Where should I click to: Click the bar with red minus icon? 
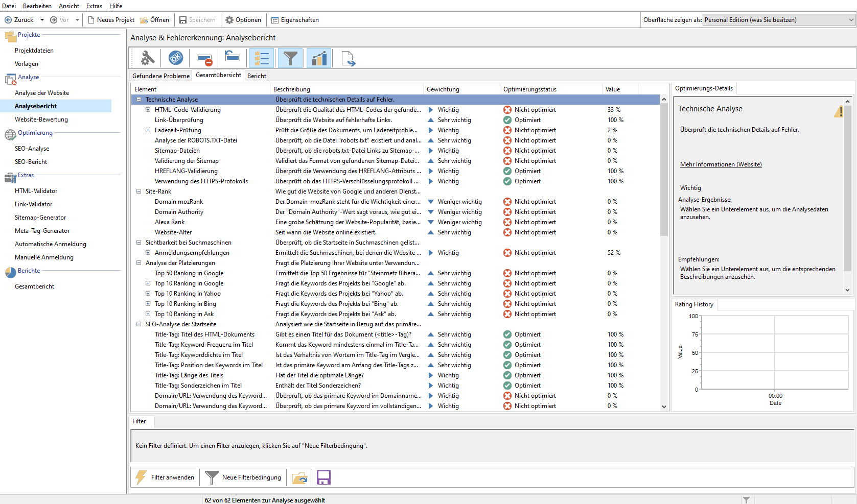pos(204,59)
